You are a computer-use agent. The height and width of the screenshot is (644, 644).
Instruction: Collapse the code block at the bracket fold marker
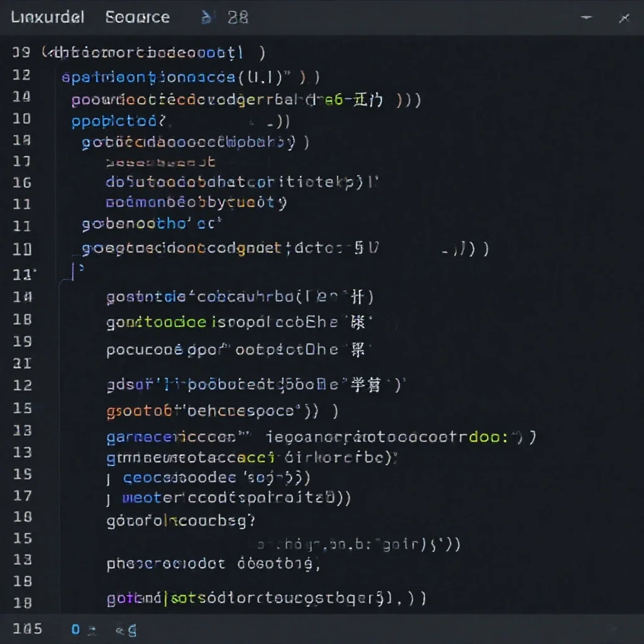[77, 270]
